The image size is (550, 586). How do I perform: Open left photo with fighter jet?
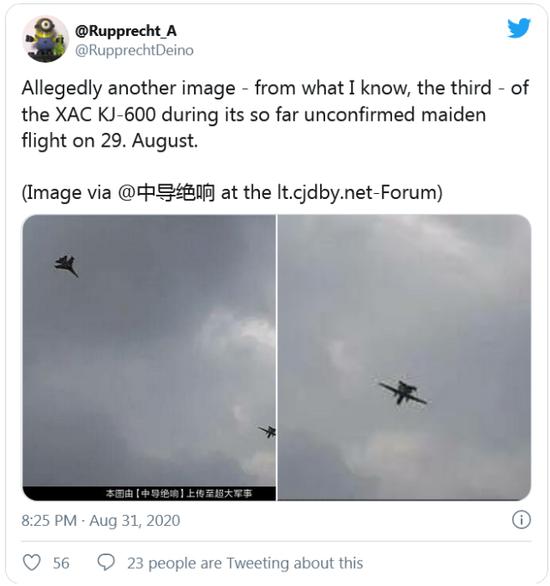click(x=149, y=357)
